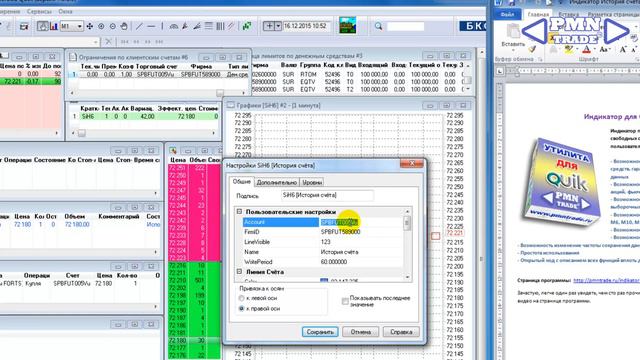
Task: Click the plus crosshair mode button
Action: (269, 26)
